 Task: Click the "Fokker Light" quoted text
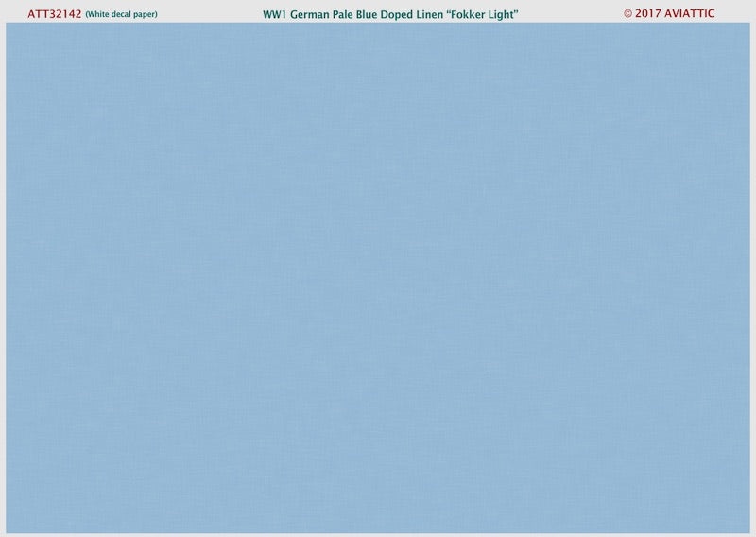[x=482, y=14]
